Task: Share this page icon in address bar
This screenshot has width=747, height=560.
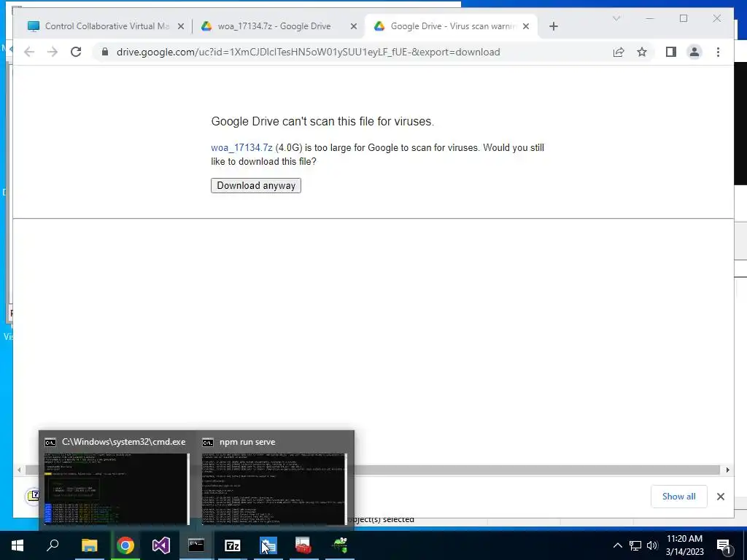Action: coord(619,52)
